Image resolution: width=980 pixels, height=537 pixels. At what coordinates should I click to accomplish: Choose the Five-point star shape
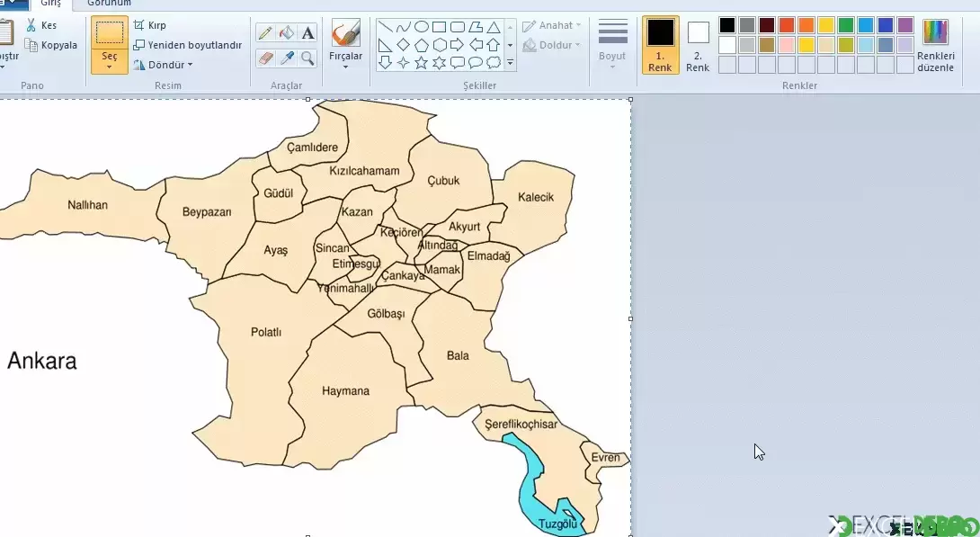tap(422, 62)
